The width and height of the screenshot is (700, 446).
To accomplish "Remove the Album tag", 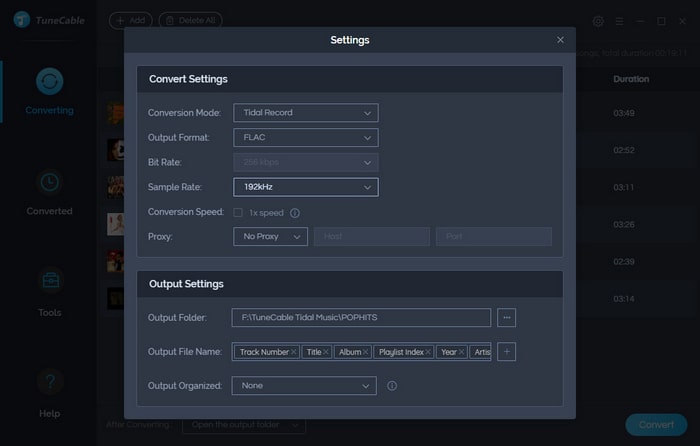I will [x=365, y=352].
